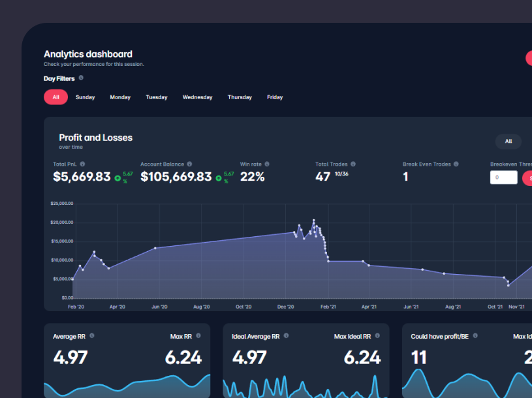The image size is (532, 398).
Task: Click the Breakeven Threshold input field
Action: pyautogui.click(x=503, y=177)
